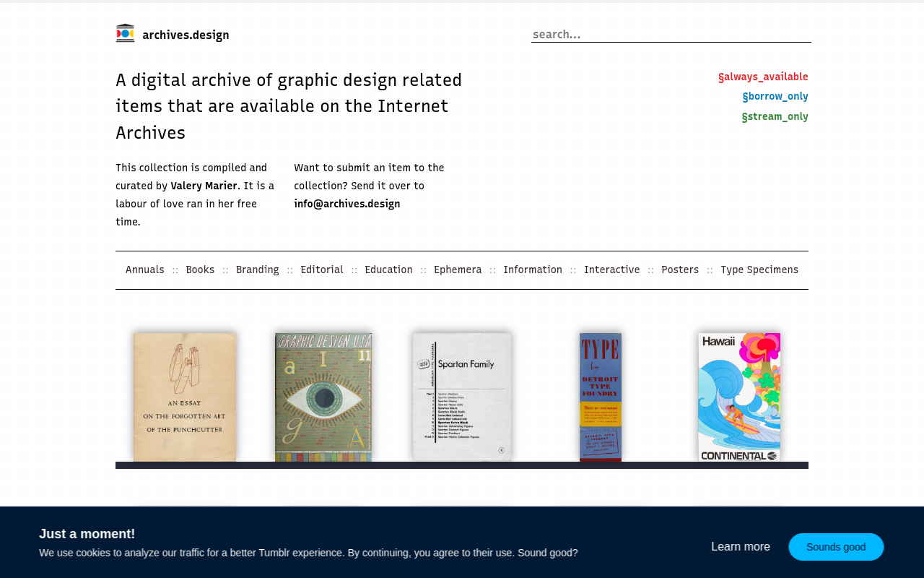924x578 pixels.
Task: Select the Editorial category
Action: [322, 269]
